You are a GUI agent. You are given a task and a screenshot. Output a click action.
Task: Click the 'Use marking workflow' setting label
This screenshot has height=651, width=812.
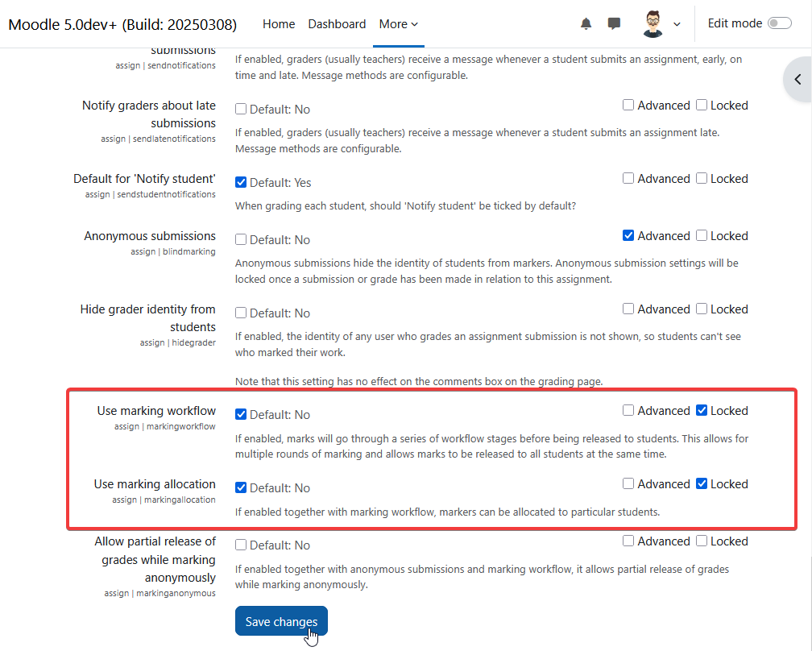coord(156,411)
